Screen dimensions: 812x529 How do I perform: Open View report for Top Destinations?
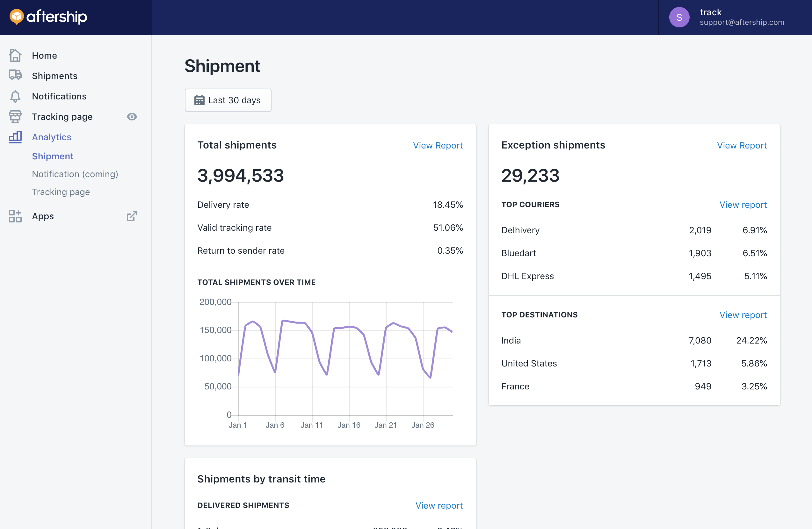pyautogui.click(x=743, y=315)
